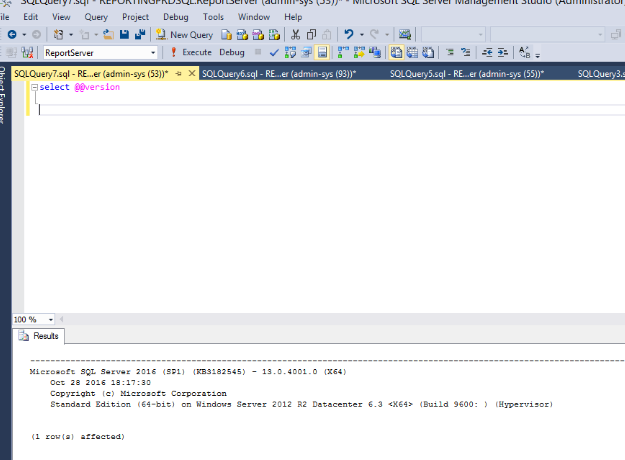The image size is (625, 460).
Task: Open the Object Explorer side panel
Action: [x=3, y=94]
